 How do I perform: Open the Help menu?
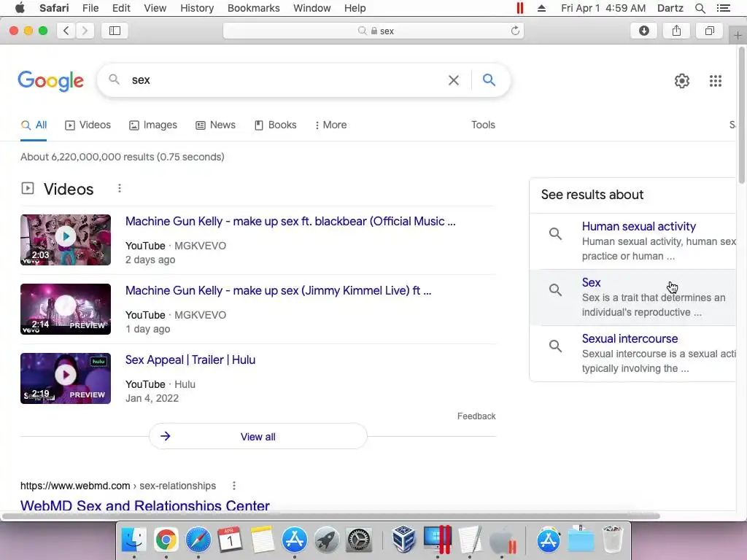click(355, 8)
